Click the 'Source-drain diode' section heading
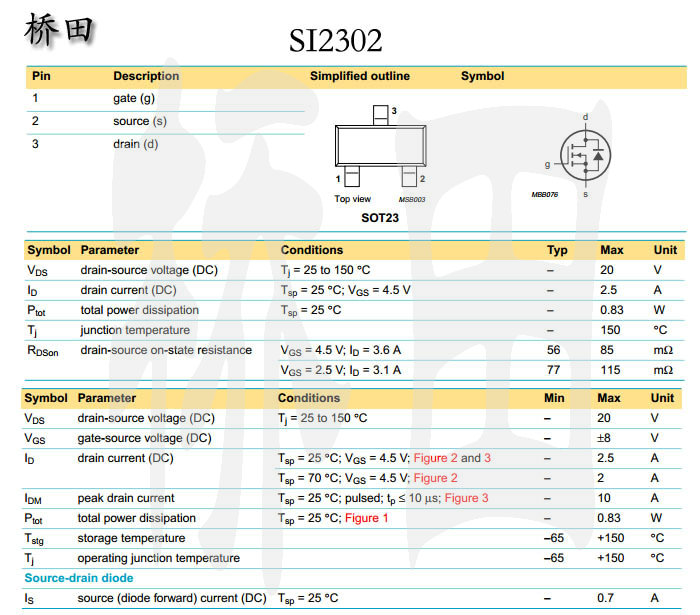 click(79, 578)
